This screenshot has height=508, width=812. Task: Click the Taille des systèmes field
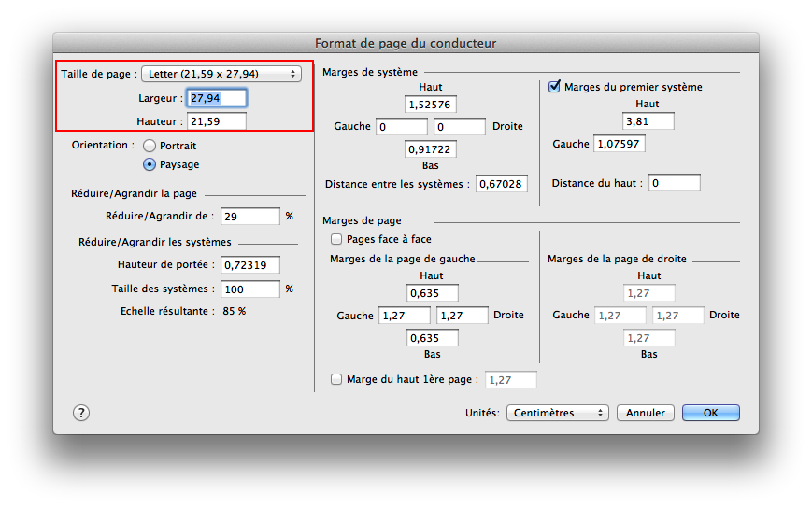coord(250,289)
